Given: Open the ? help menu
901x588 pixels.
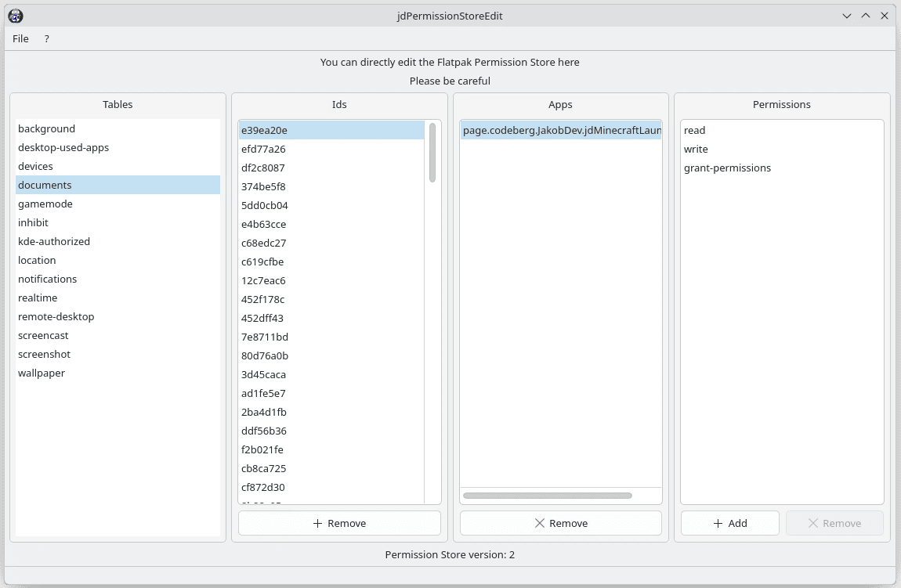Looking at the screenshot, I should (x=46, y=38).
